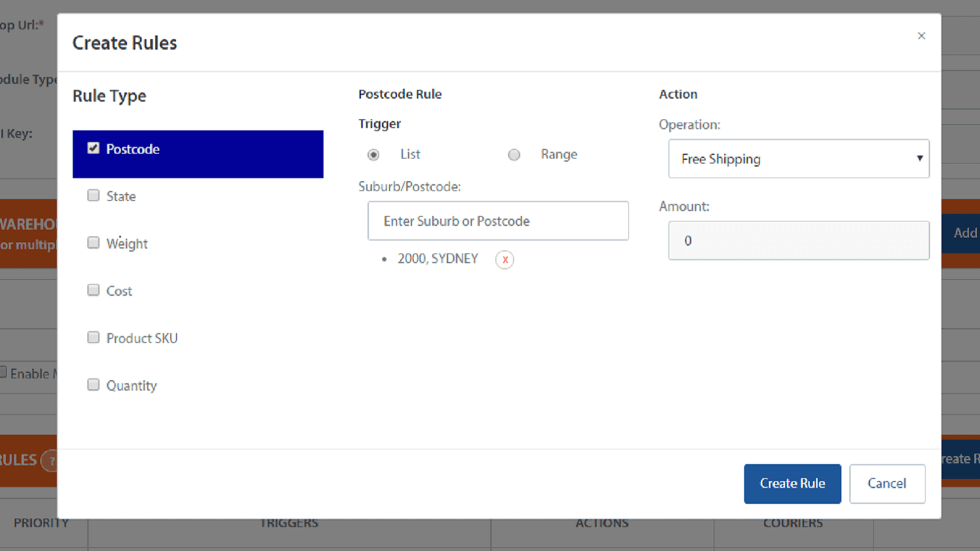Close the Create Rules dialog
Image resolution: width=980 pixels, height=551 pixels.
(921, 36)
